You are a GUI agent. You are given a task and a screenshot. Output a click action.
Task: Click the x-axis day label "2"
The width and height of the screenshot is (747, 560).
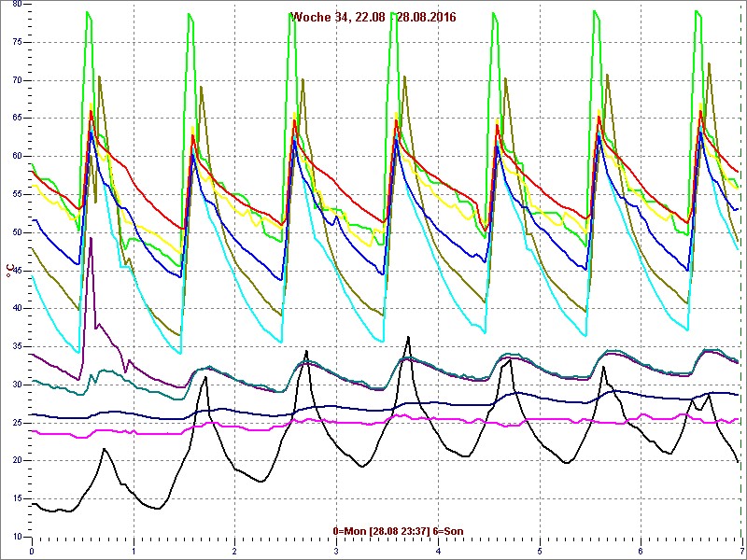coord(235,552)
